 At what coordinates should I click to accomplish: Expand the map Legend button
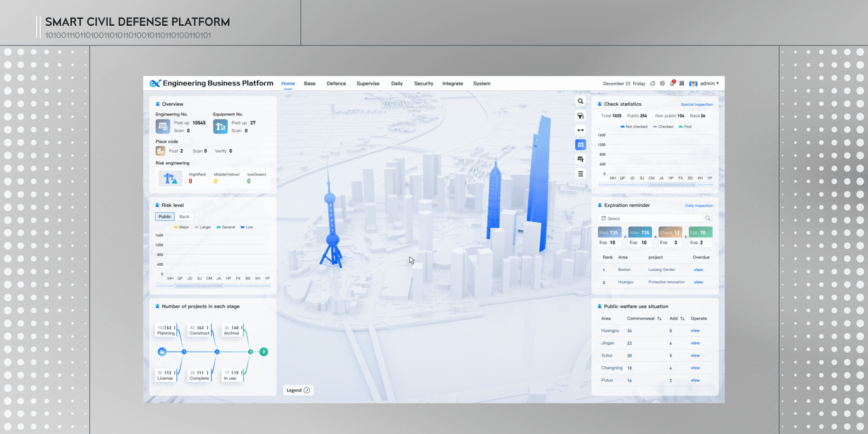pos(298,390)
